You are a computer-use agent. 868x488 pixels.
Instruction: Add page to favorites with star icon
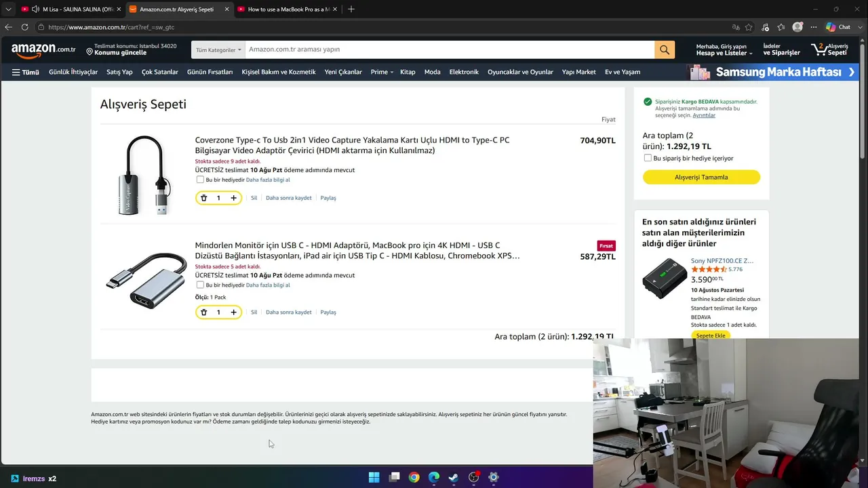[x=749, y=27]
